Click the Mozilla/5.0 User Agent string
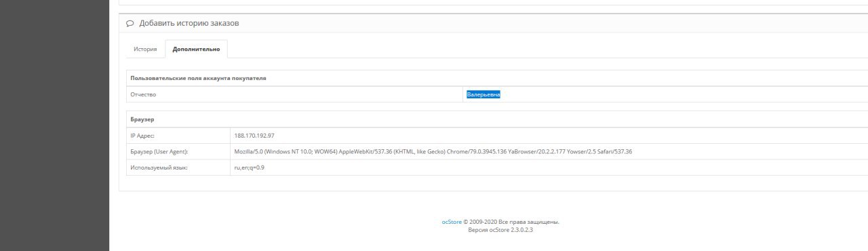Image resolution: width=868 pixels, height=251 pixels. (433, 151)
